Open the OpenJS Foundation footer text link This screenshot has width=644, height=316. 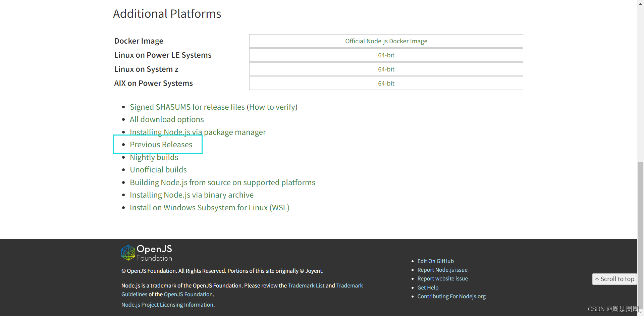(188, 294)
